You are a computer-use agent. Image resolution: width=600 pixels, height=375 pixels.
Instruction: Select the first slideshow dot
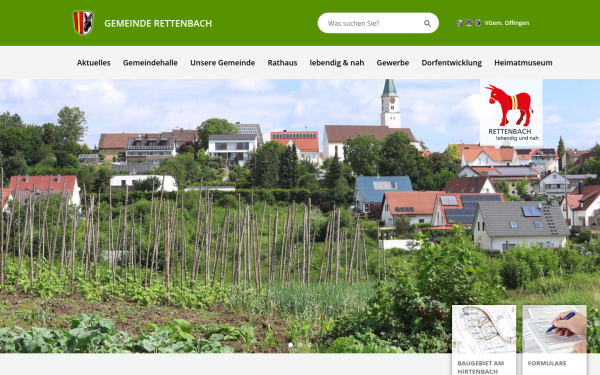(x=290, y=345)
